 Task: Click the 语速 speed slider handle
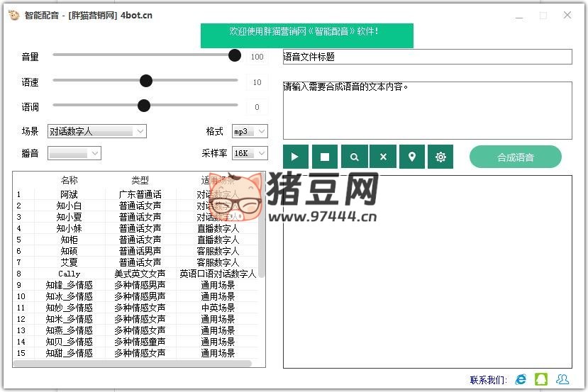coord(146,81)
